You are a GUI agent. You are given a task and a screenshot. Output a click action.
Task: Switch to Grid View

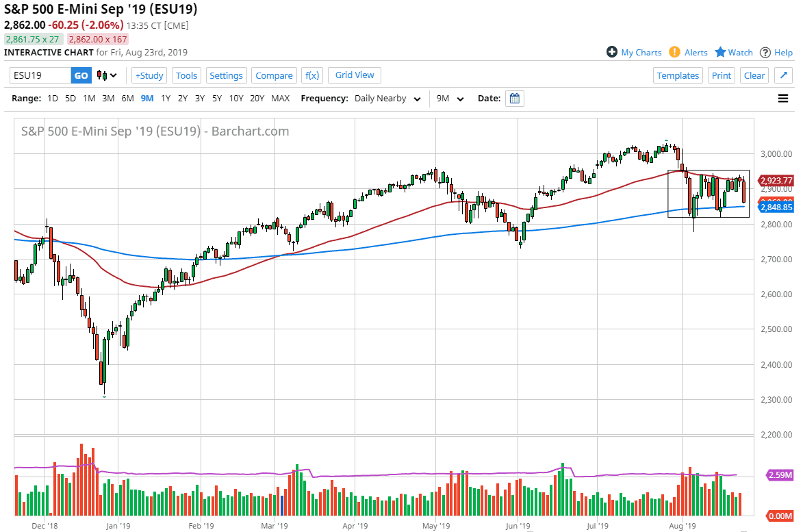(x=354, y=75)
